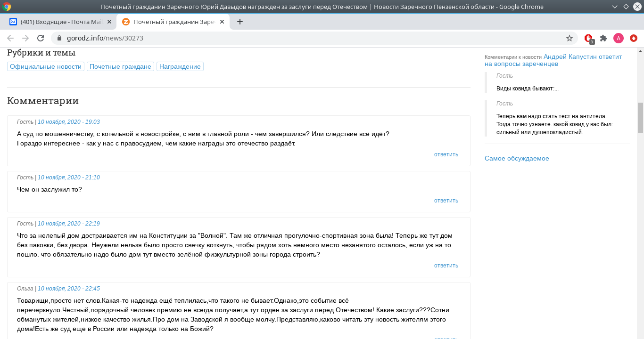
Task: Click the comment about суд по мошенничеству
Action: tap(203, 138)
